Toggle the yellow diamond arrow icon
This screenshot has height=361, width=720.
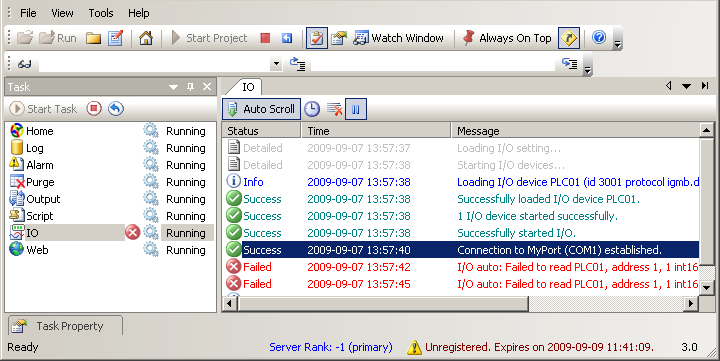click(x=569, y=38)
